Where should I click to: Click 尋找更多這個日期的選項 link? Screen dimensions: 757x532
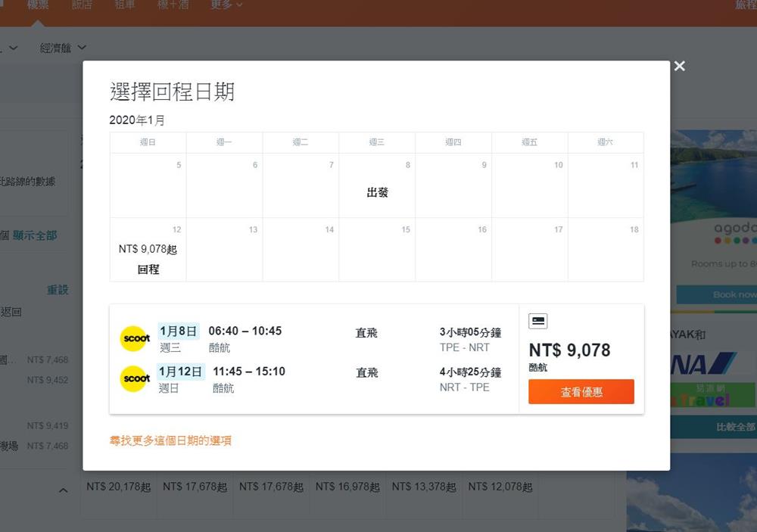(x=170, y=440)
